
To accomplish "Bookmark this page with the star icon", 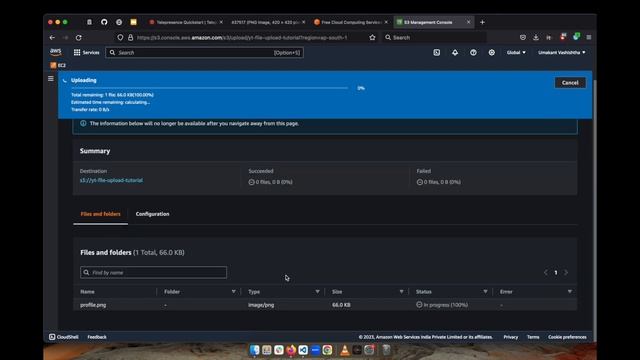I will [x=372, y=38].
